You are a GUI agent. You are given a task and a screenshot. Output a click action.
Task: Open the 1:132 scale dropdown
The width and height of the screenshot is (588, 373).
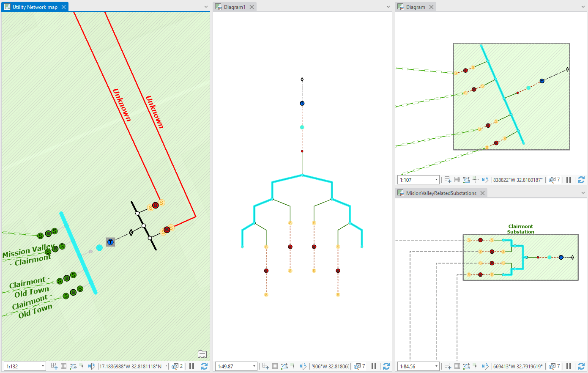point(41,366)
